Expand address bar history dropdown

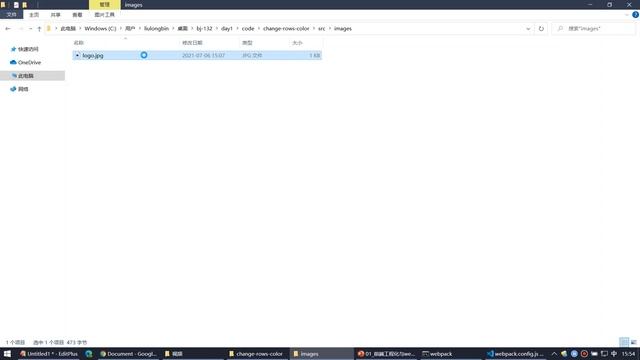point(528,29)
